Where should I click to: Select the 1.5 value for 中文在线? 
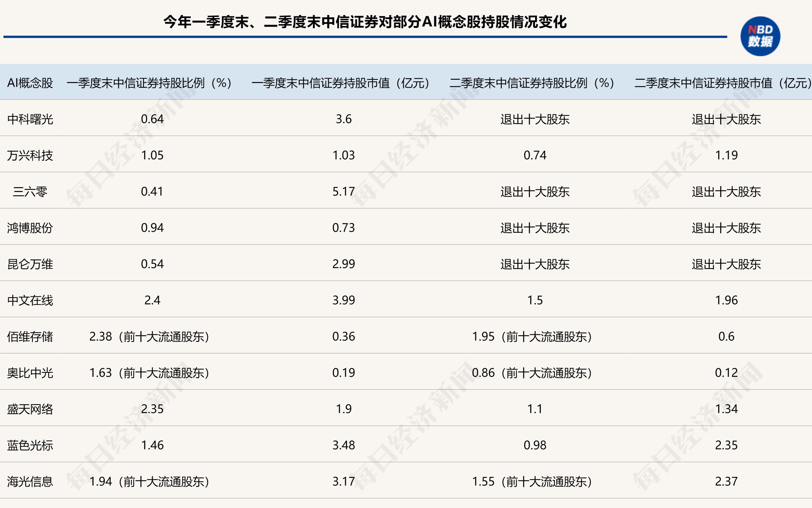535,300
